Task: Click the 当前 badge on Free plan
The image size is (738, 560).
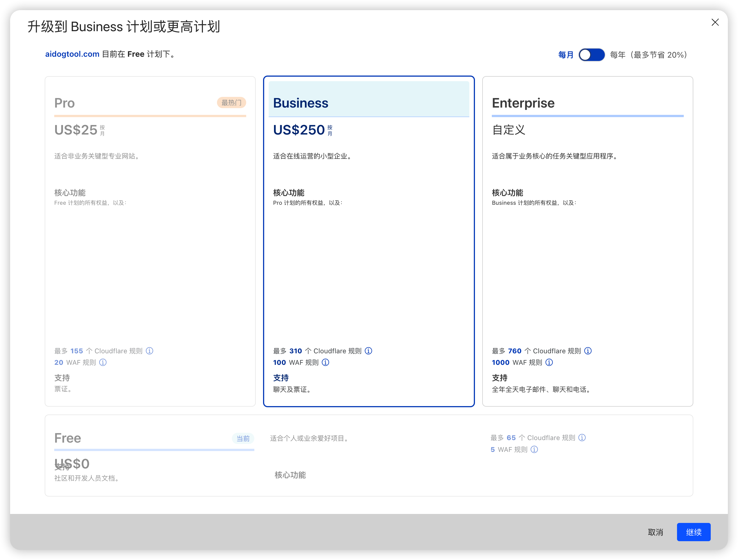Action: pyautogui.click(x=243, y=438)
